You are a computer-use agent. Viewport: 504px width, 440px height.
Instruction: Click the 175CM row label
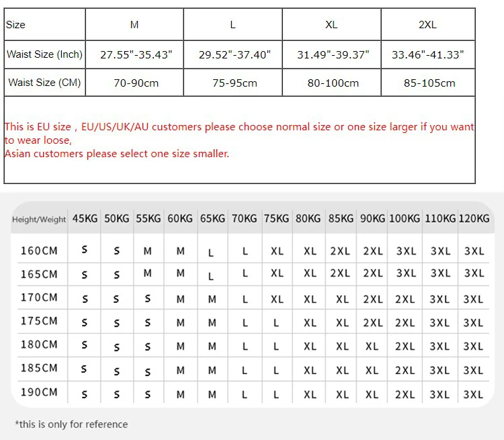39,320
